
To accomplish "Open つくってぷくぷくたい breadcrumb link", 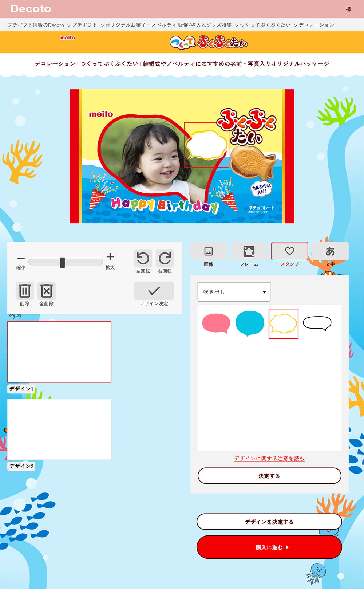I will coord(265,25).
